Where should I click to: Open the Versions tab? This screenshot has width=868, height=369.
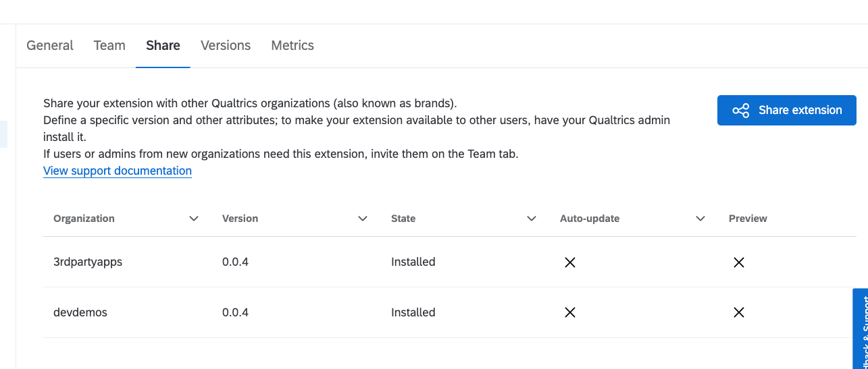pyautogui.click(x=226, y=45)
